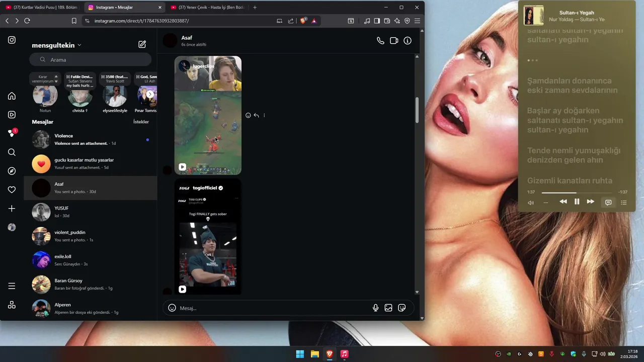The height and width of the screenshot is (362, 644).
Task: Open Brave Leo AI sparkle icon
Action: tap(397, 21)
